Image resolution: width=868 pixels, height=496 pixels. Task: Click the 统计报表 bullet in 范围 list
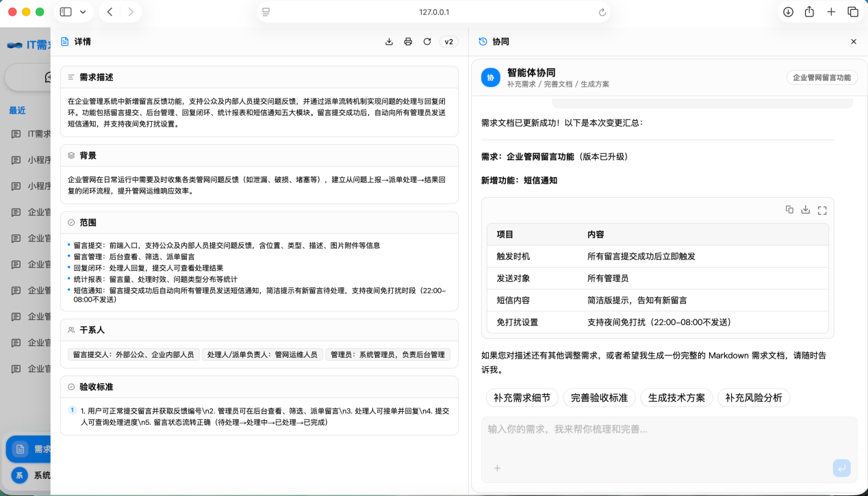(x=155, y=279)
